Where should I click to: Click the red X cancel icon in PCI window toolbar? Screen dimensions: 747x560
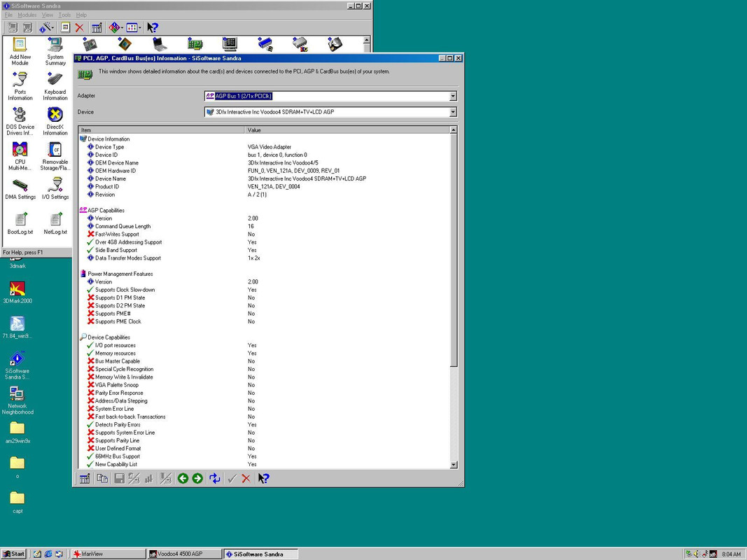click(246, 479)
